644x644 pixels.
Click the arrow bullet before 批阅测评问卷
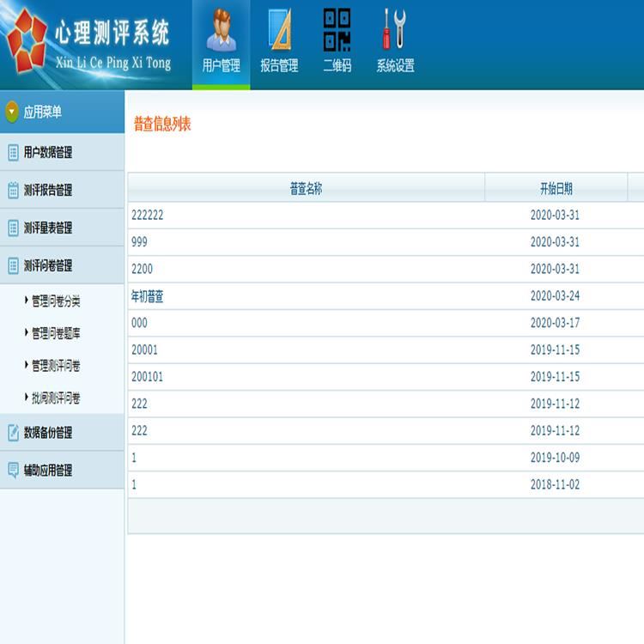[27, 397]
